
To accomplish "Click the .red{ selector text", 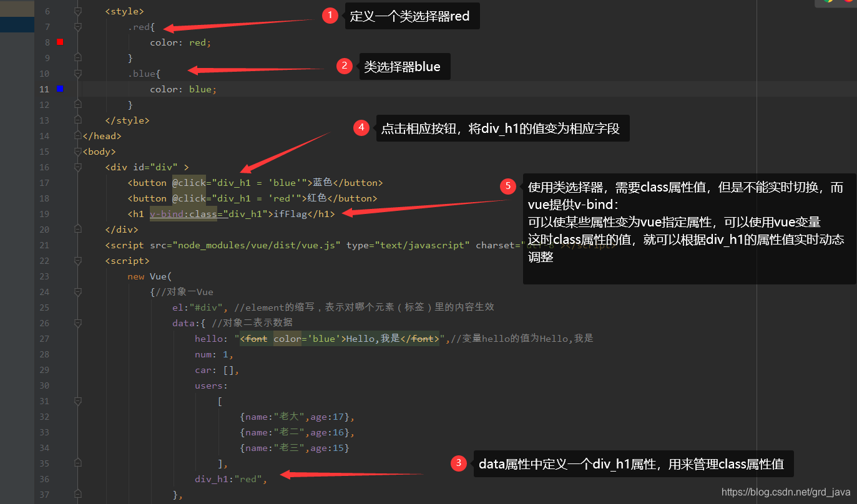I will tap(141, 27).
